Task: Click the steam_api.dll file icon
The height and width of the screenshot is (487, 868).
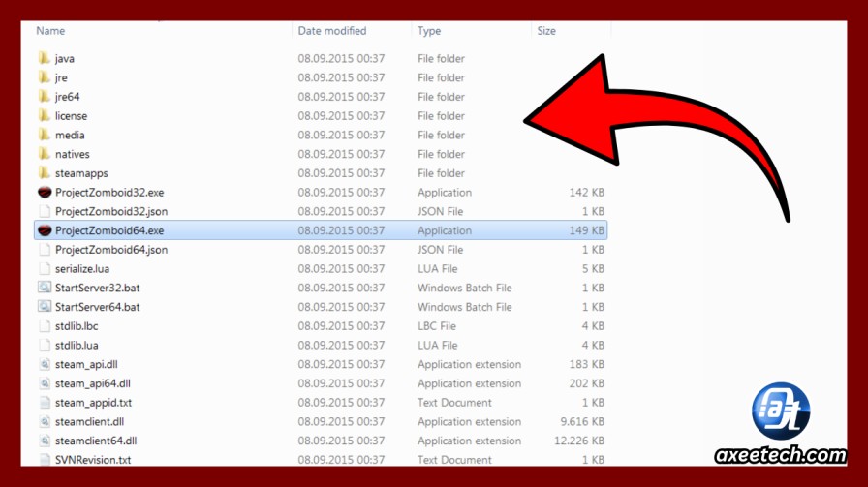Action: click(45, 364)
